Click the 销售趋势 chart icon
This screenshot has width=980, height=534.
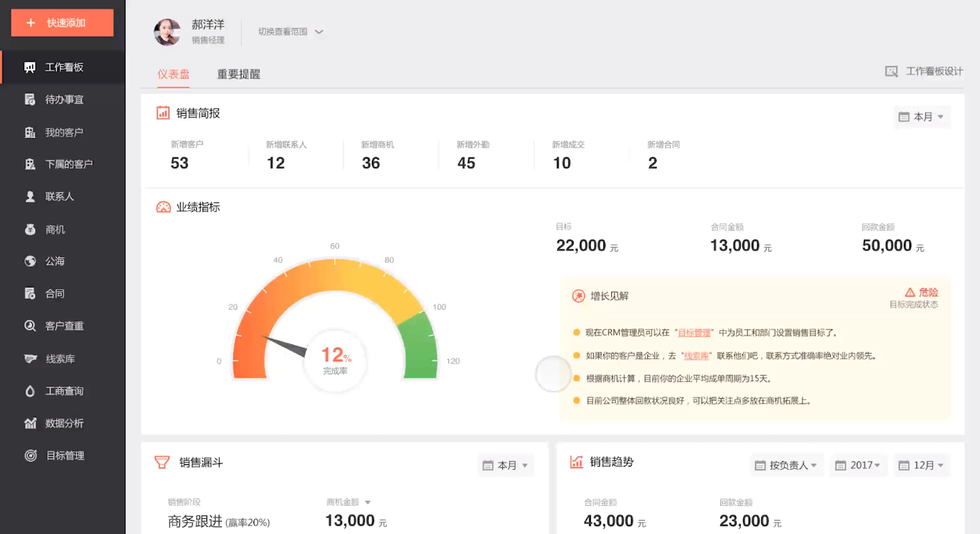pyautogui.click(x=577, y=462)
